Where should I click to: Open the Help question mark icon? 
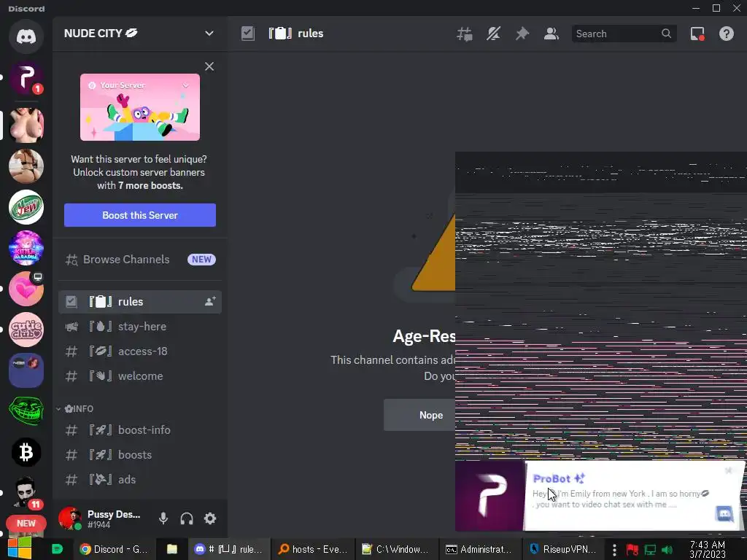(727, 34)
